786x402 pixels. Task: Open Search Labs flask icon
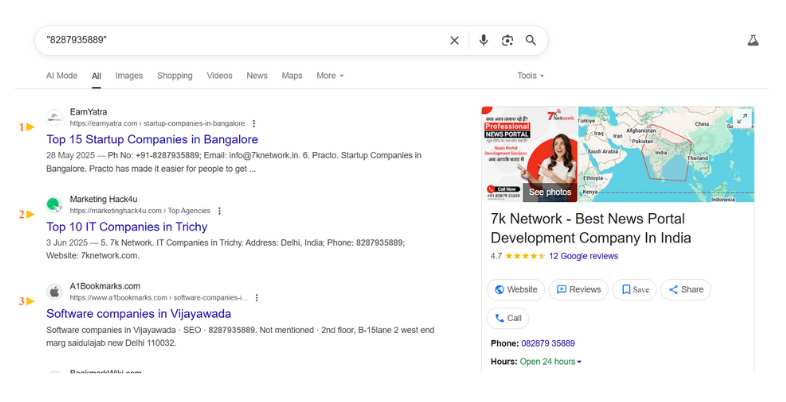click(x=753, y=41)
